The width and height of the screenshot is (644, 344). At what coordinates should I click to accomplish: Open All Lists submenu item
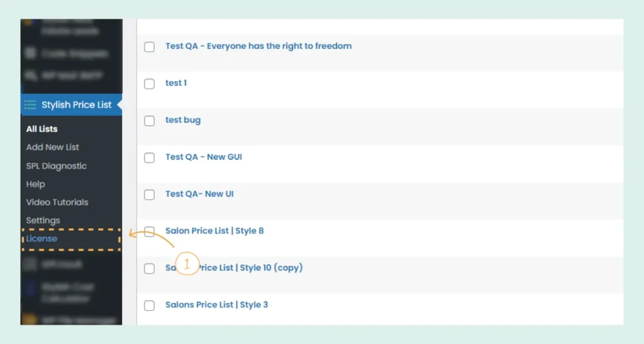coord(42,129)
